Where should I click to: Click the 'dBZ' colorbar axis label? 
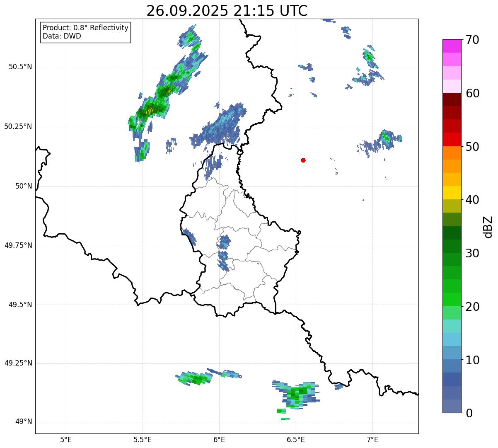pos(488,227)
